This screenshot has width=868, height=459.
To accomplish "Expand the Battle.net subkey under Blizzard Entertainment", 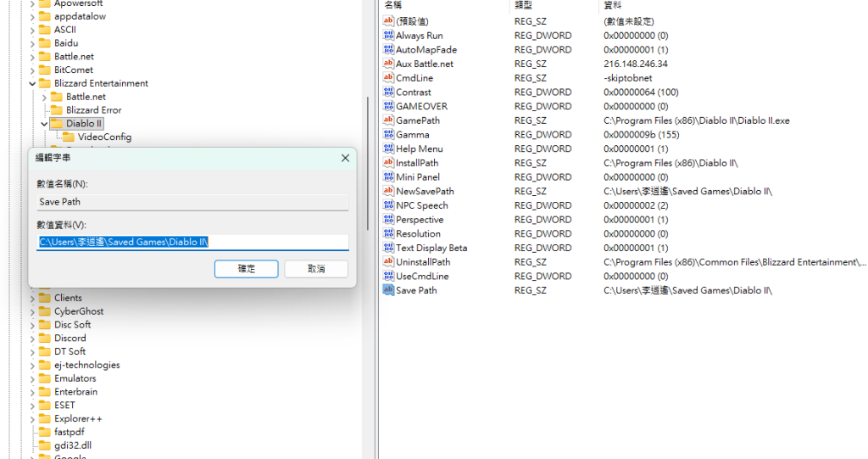I will tap(45, 97).
